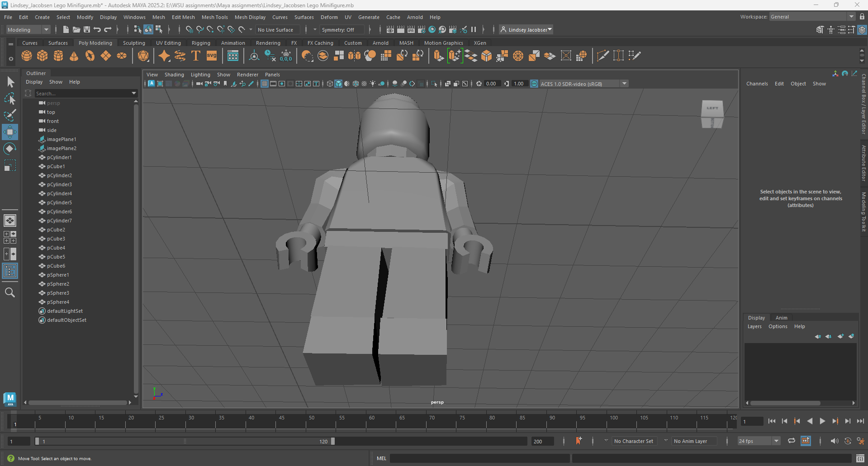Screen dimensions: 868x466
Task: Create a polygon sphere from the shelf
Action: tap(27, 56)
